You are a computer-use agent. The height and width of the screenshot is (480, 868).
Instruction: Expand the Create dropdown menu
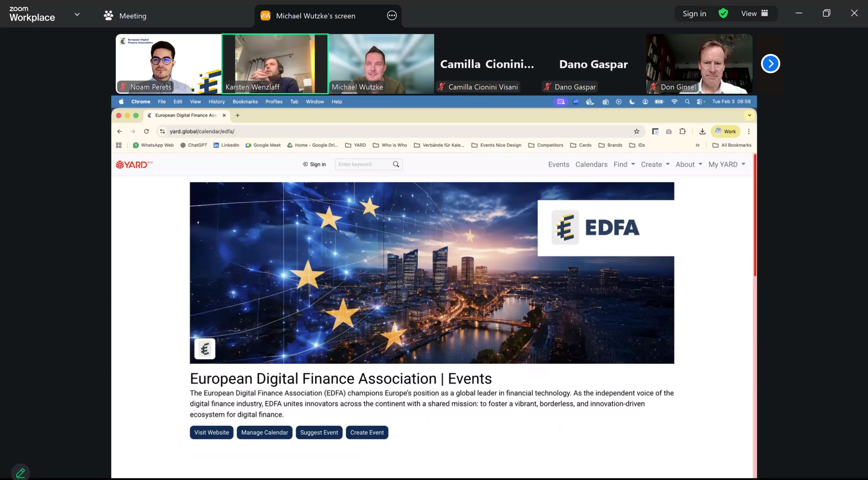coord(655,164)
